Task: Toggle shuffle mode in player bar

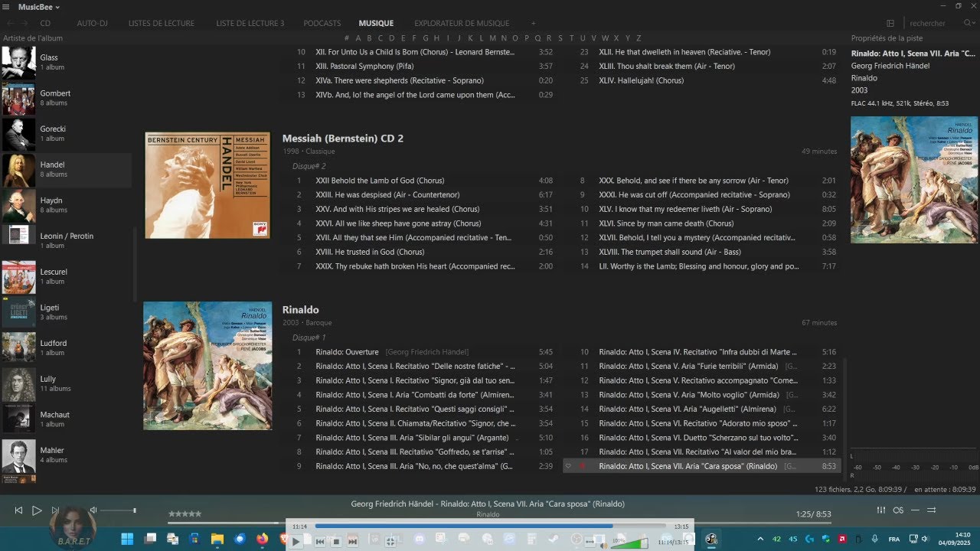Action: [x=932, y=510]
